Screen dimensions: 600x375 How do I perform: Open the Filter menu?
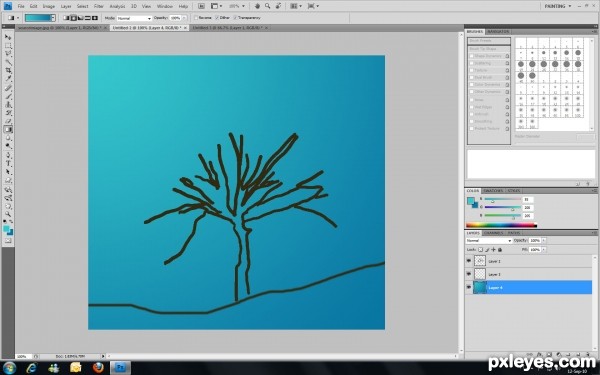pos(99,7)
